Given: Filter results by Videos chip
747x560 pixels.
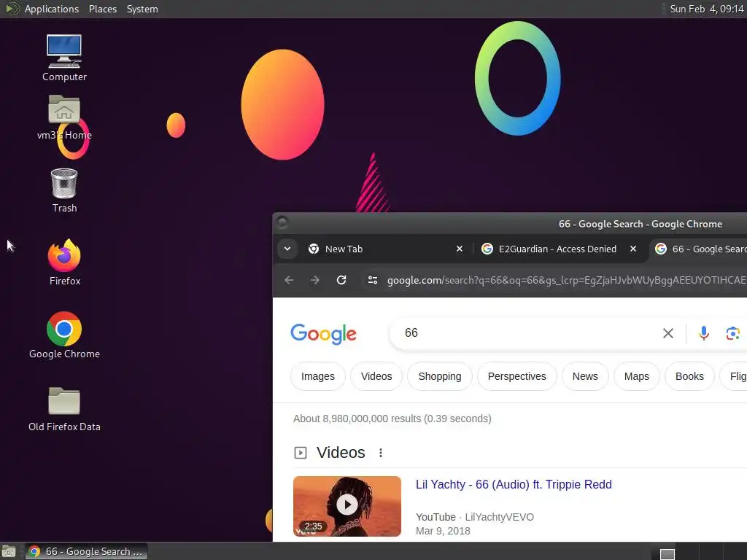Looking at the screenshot, I should (376, 376).
